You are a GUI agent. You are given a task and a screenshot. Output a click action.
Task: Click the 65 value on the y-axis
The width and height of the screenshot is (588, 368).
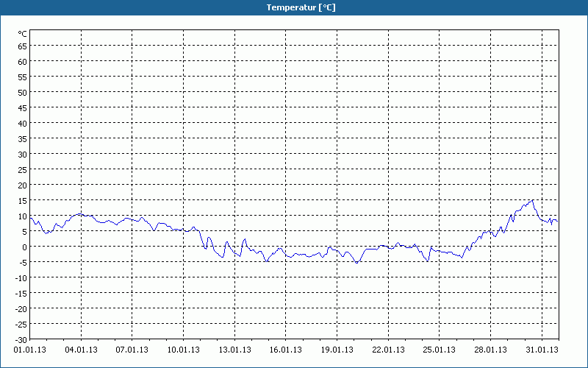click(x=22, y=46)
